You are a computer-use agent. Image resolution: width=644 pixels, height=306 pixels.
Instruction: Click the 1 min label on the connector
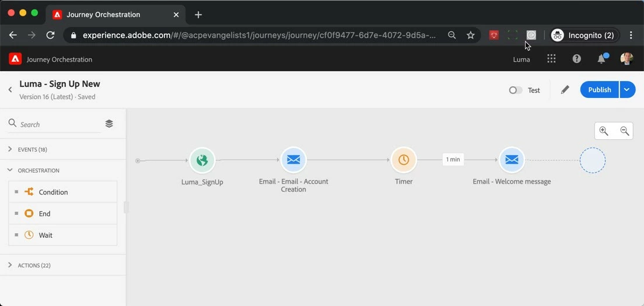453,160
